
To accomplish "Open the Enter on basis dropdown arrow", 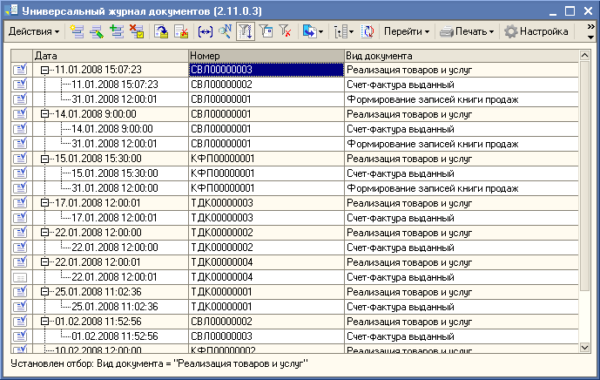I will [321, 32].
